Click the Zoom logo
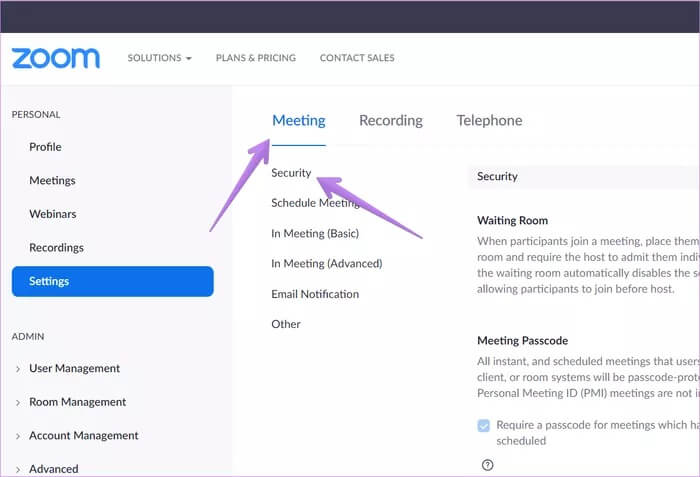The height and width of the screenshot is (477, 700). point(56,58)
